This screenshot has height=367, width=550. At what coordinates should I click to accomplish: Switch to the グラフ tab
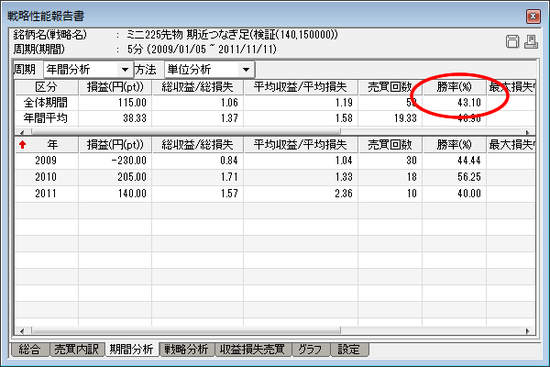tap(310, 349)
